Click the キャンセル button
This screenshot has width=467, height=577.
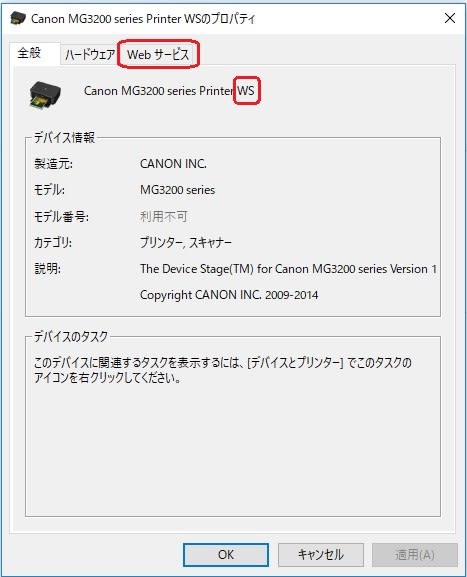click(x=321, y=555)
